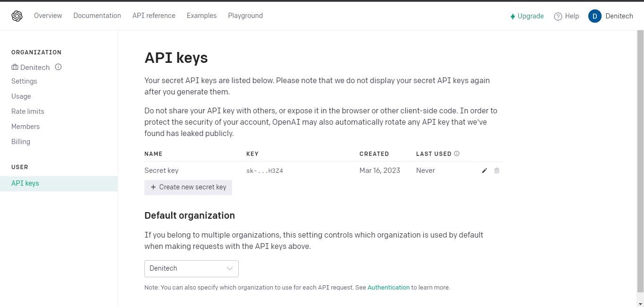This screenshot has height=307, width=644.
Task: Open the Authentication documentation link
Action: tap(388, 287)
